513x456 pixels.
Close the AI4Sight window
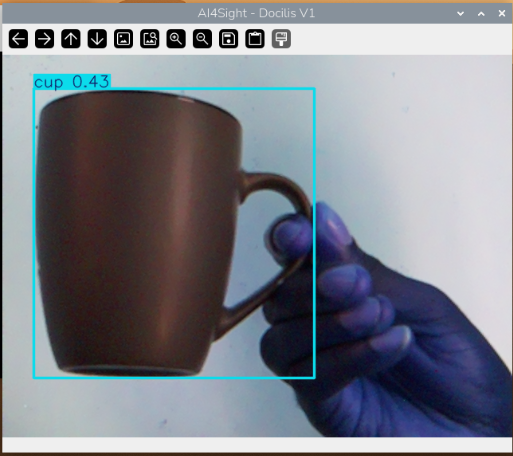tap(502, 13)
